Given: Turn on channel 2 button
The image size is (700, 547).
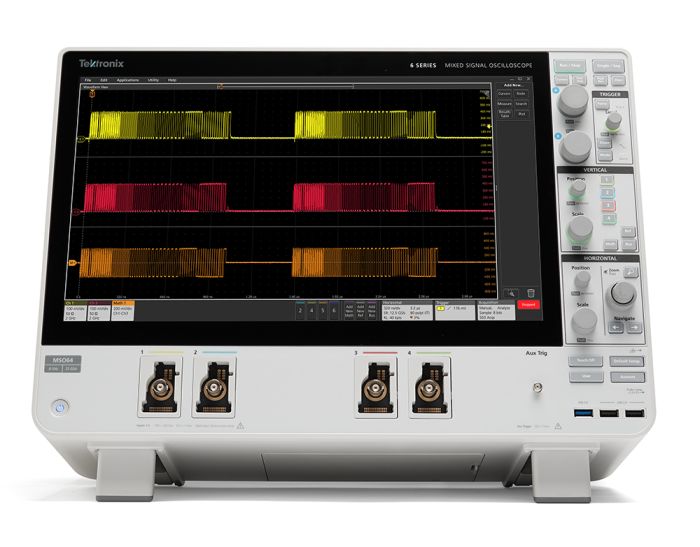Looking at the screenshot, I should coord(300,311).
